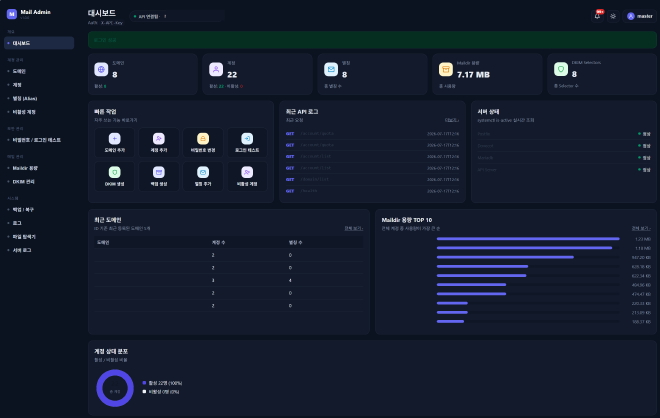Click the purple legend swatch under donut chart
This screenshot has width=660, height=418.
(x=144, y=383)
